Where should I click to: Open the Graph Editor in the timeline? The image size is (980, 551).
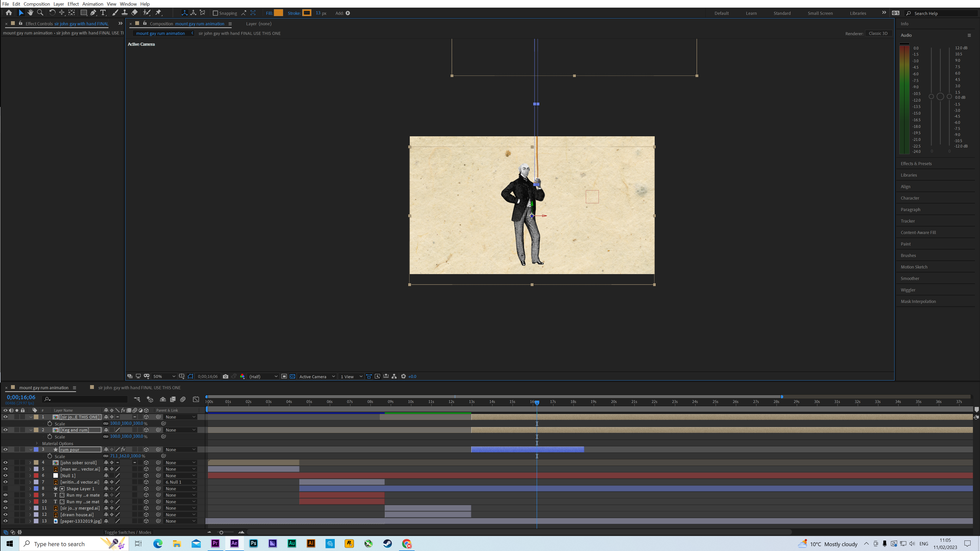[196, 399]
